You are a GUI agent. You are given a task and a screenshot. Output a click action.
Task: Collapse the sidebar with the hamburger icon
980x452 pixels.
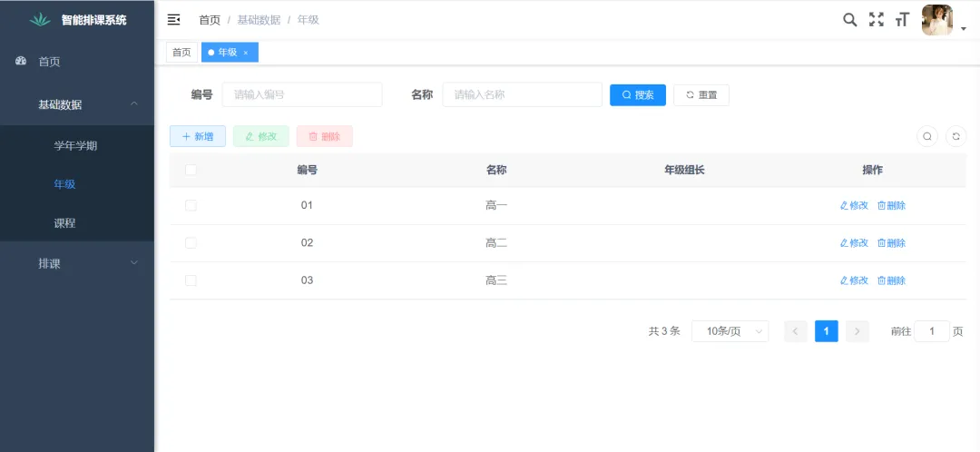point(174,20)
